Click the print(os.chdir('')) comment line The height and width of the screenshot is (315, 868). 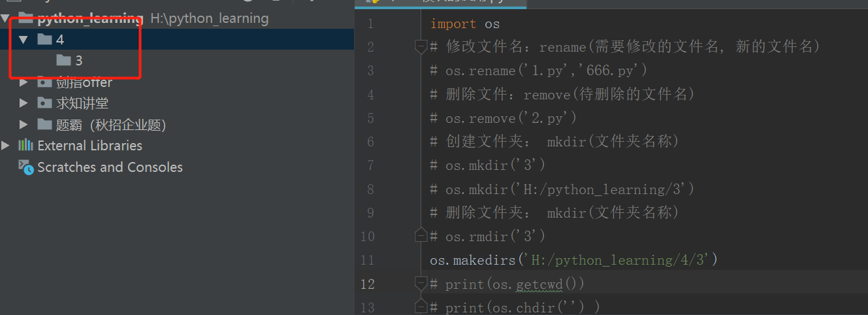coord(515,307)
